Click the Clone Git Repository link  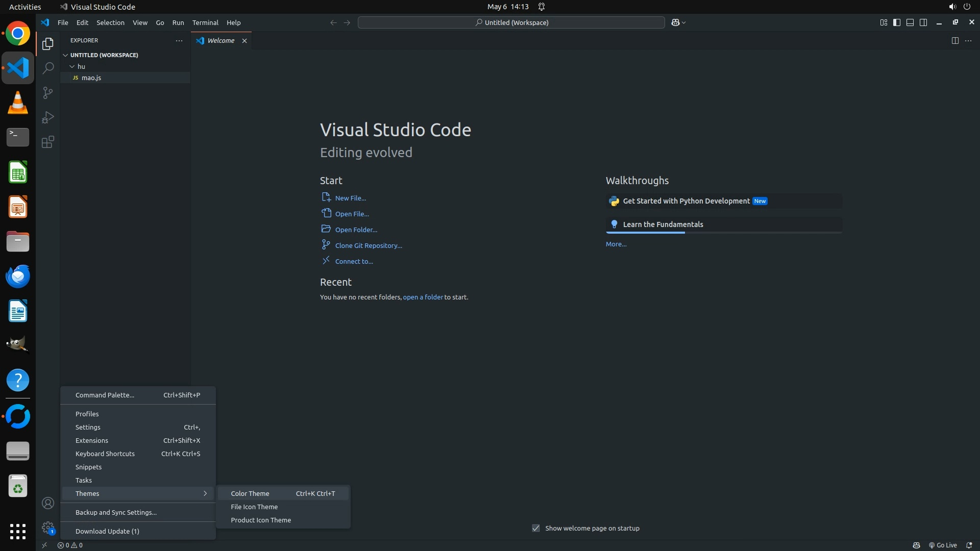(368, 245)
